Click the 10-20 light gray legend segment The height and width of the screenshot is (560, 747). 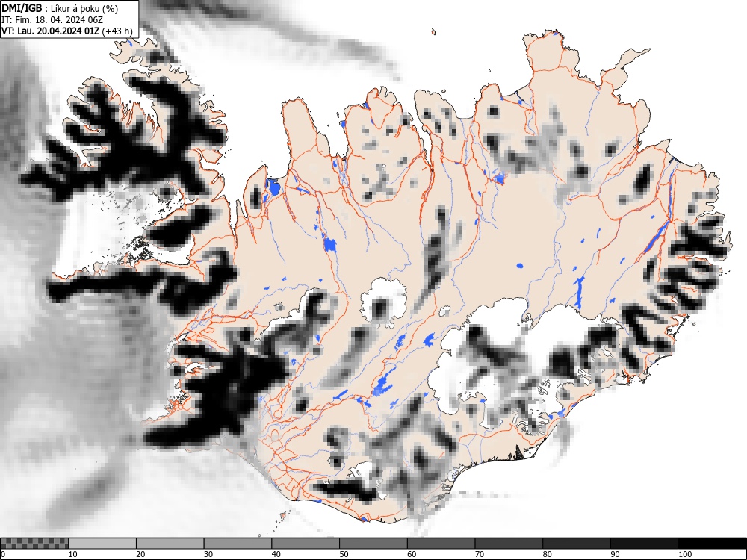(102, 544)
